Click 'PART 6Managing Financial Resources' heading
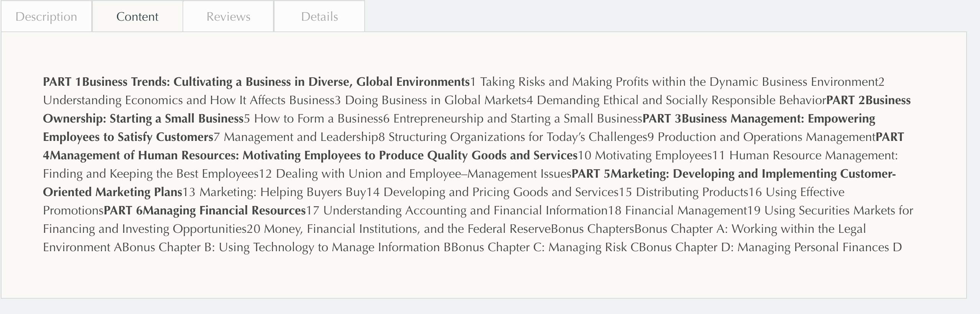 pyautogui.click(x=205, y=211)
